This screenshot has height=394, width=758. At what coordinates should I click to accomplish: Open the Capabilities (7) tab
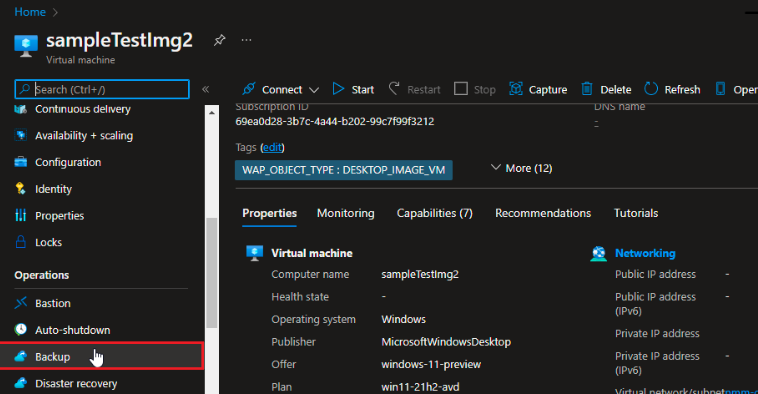(x=435, y=213)
